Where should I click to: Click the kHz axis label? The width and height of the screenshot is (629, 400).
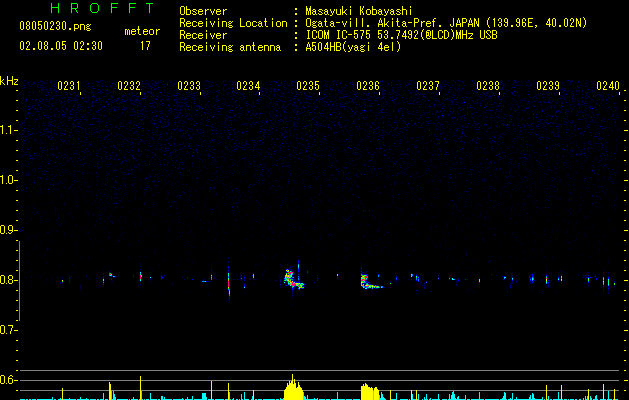9,81
